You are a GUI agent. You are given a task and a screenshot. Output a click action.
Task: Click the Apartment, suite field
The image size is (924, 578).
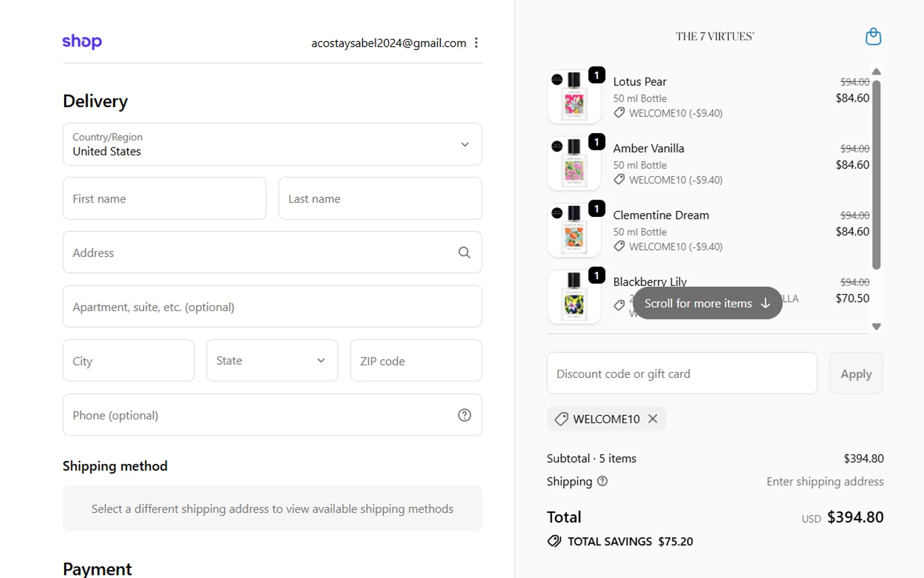(x=272, y=306)
